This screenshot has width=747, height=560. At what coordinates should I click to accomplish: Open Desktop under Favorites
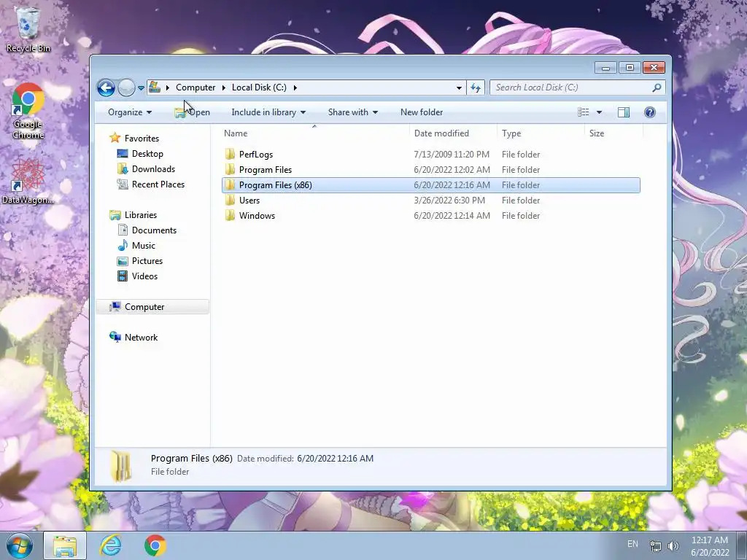147,154
